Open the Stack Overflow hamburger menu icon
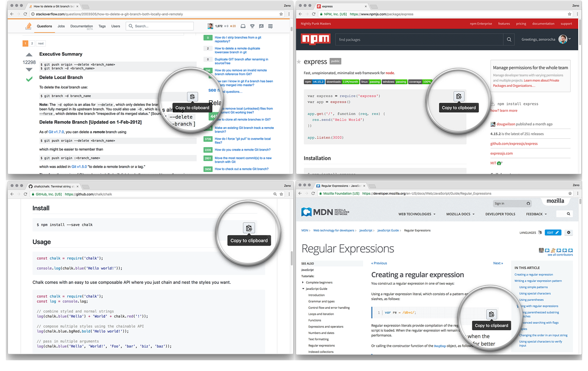588x371 pixels. [x=270, y=26]
